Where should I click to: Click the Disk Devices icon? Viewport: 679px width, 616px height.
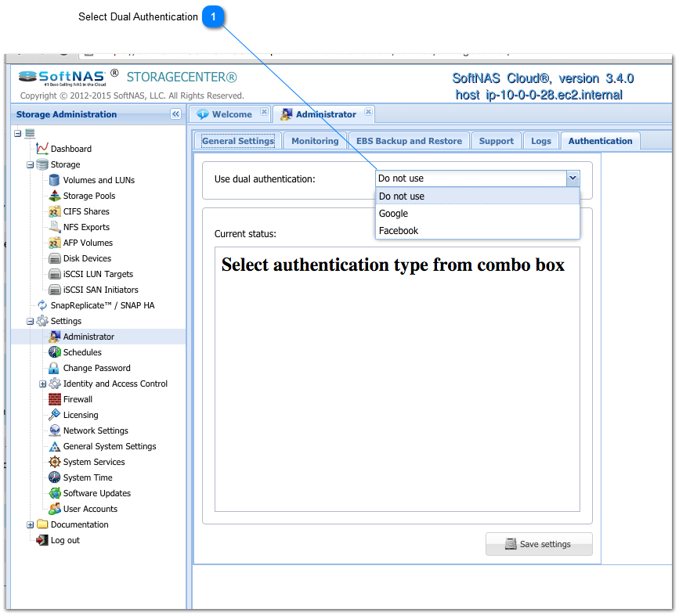55,258
